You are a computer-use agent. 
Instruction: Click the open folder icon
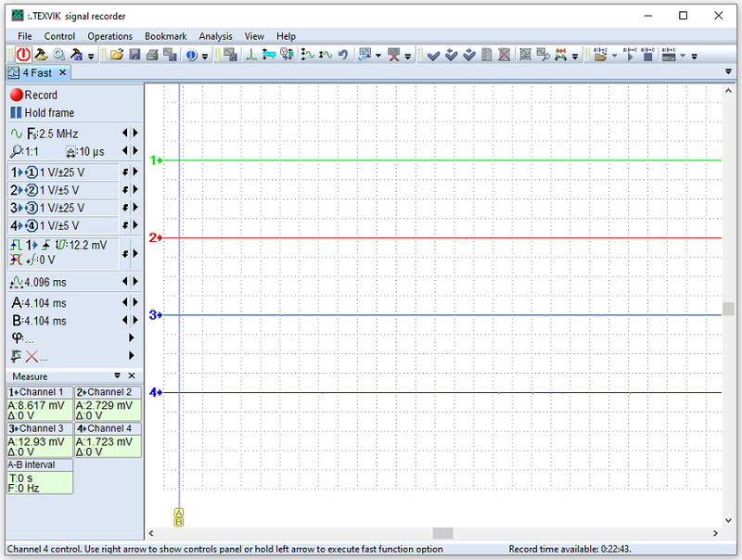pyautogui.click(x=117, y=55)
